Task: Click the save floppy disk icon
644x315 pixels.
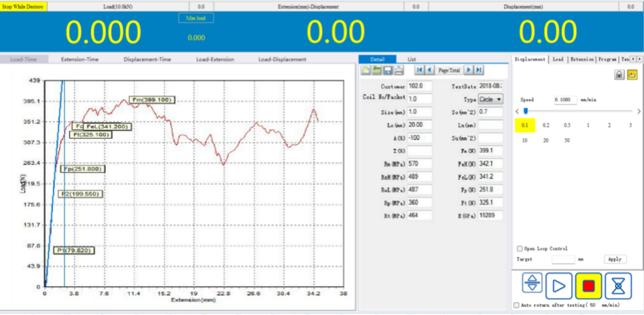Action: click(387, 70)
